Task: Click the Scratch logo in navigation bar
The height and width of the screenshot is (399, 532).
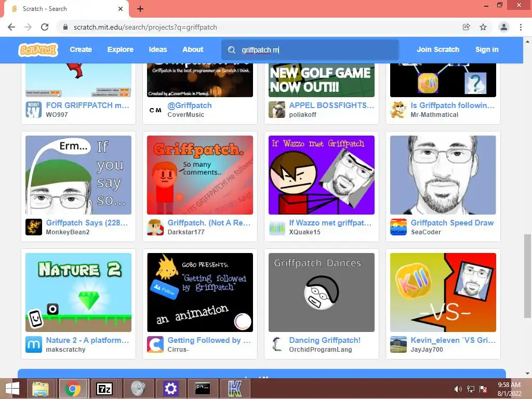Action: point(38,49)
